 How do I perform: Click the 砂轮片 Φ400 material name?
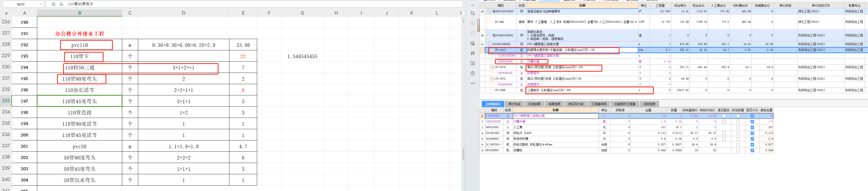point(522,133)
